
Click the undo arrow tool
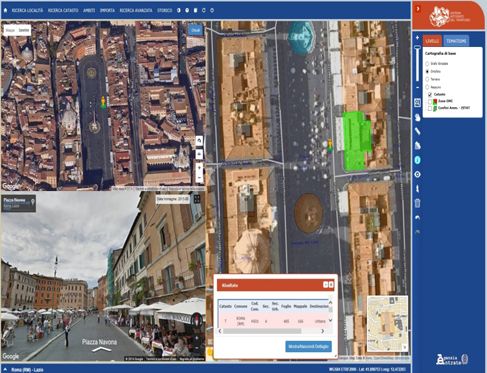coord(417,217)
